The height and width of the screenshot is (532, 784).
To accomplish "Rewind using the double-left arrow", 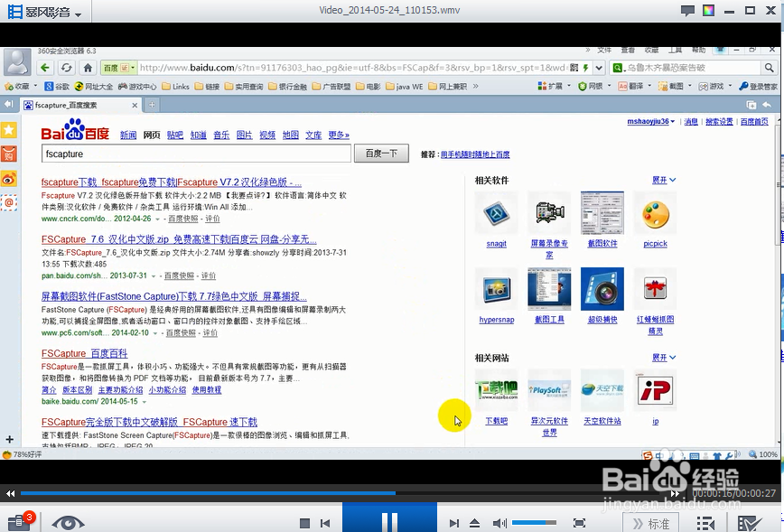I will [11, 493].
